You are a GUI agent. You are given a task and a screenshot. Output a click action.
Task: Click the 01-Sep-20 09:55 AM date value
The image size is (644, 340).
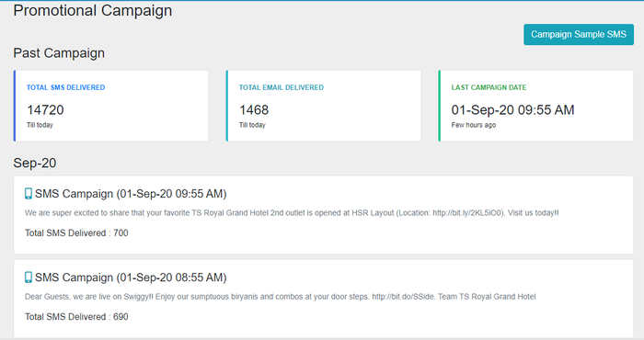click(512, 110)
